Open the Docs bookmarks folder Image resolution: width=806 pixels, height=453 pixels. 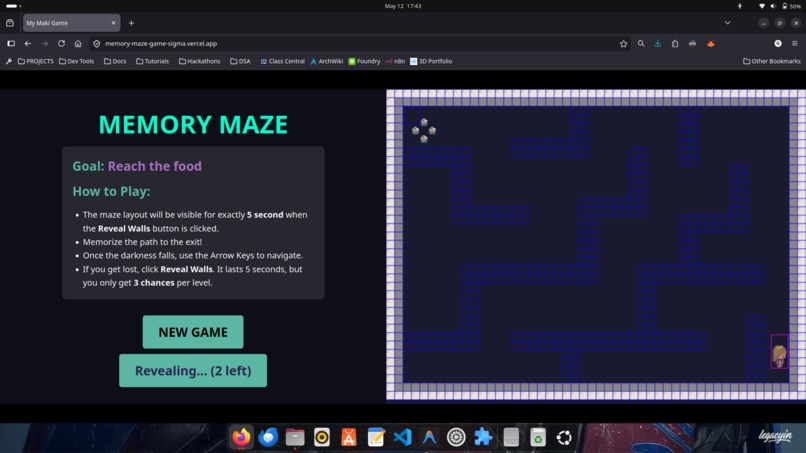[115, 61]
